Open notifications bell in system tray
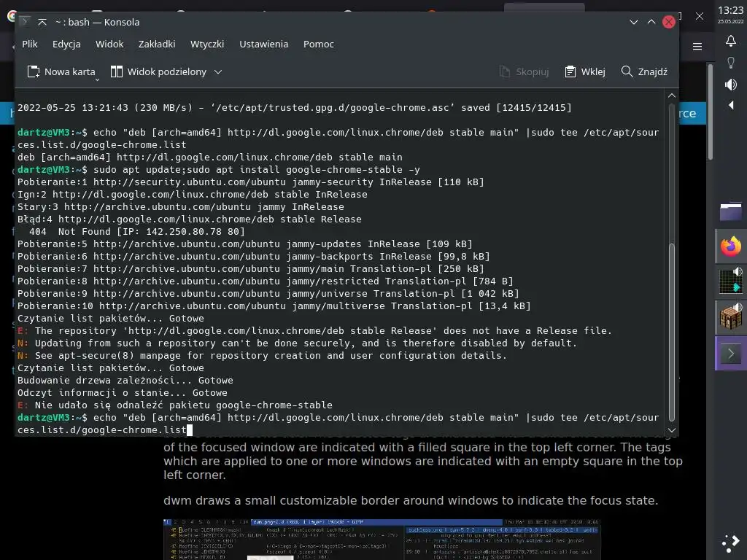 (731, 41)
